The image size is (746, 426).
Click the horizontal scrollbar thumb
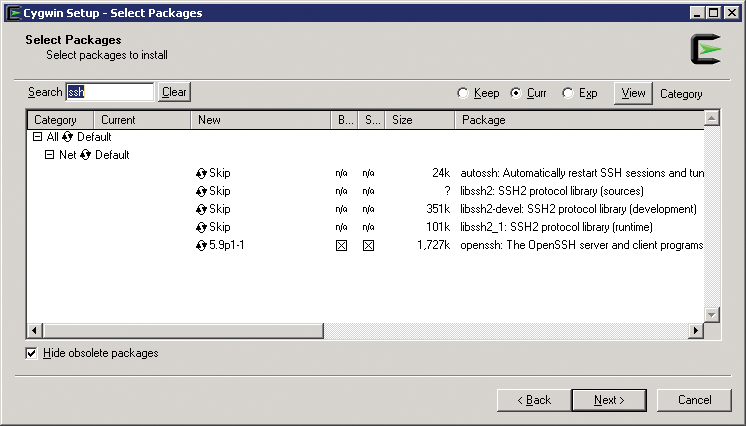[183, 330]
